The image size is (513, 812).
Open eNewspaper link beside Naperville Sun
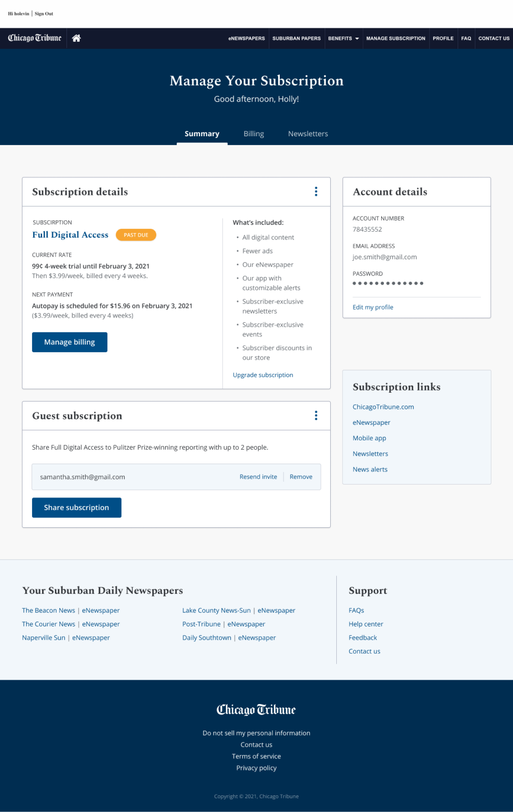pos(91,638)
